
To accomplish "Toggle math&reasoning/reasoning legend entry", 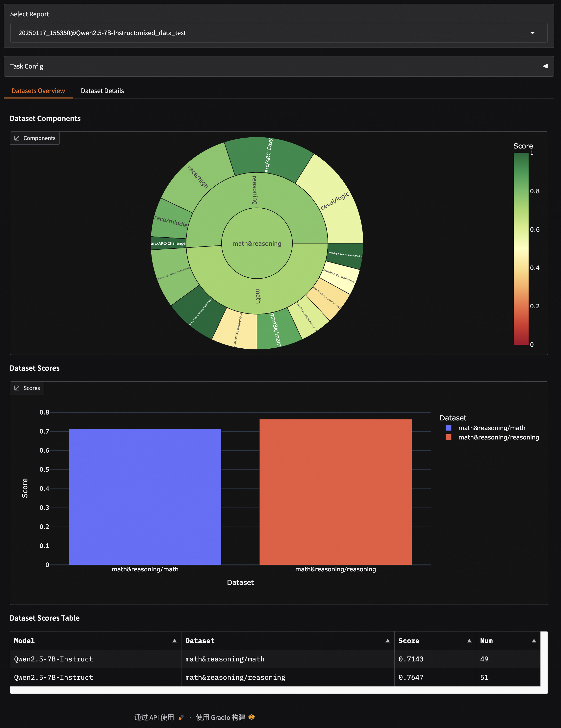I will [498, 437].
